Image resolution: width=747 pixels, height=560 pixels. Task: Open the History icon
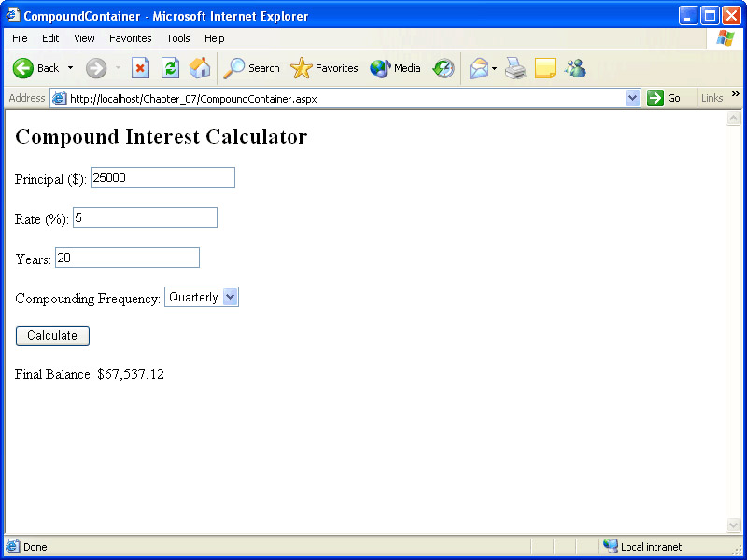[444, 68]
